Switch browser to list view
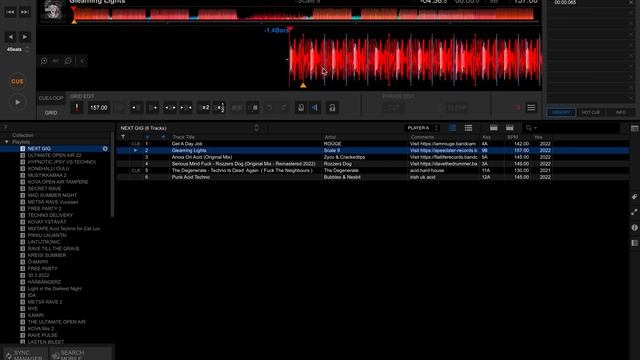 click(x=468, y=128)
